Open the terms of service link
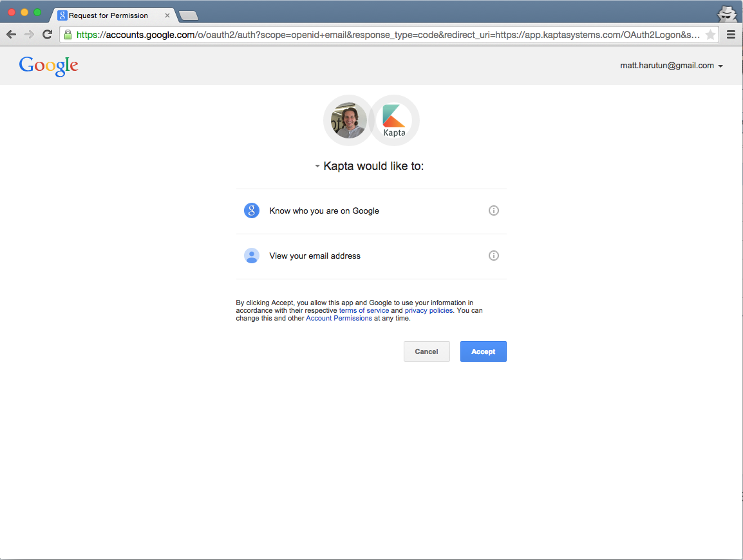 (x=364, y=310)
